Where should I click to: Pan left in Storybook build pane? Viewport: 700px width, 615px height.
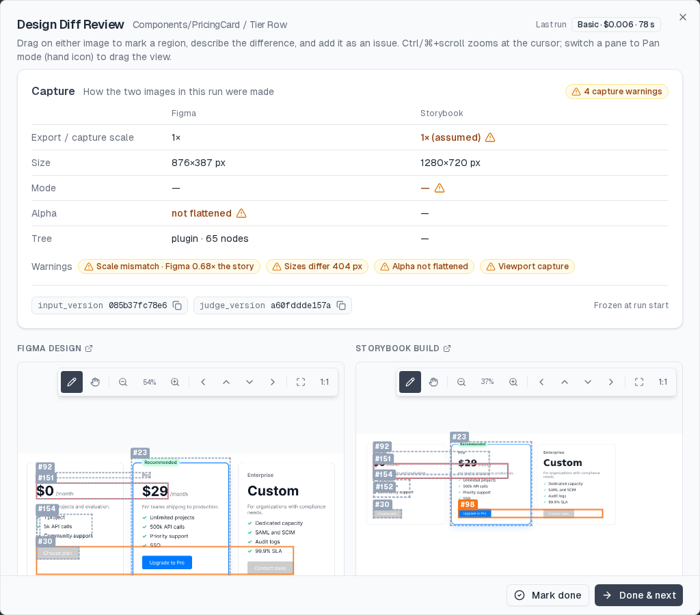tap(541, 382)
